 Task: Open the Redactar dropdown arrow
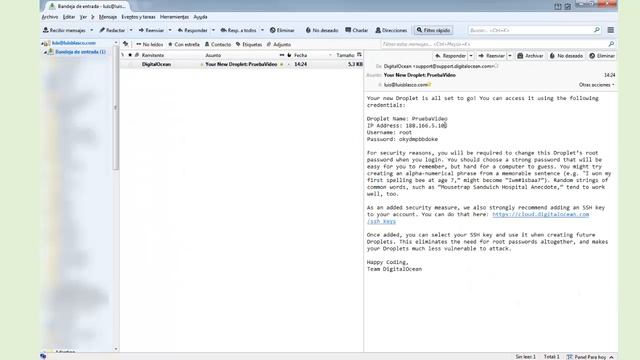point(131,30)
